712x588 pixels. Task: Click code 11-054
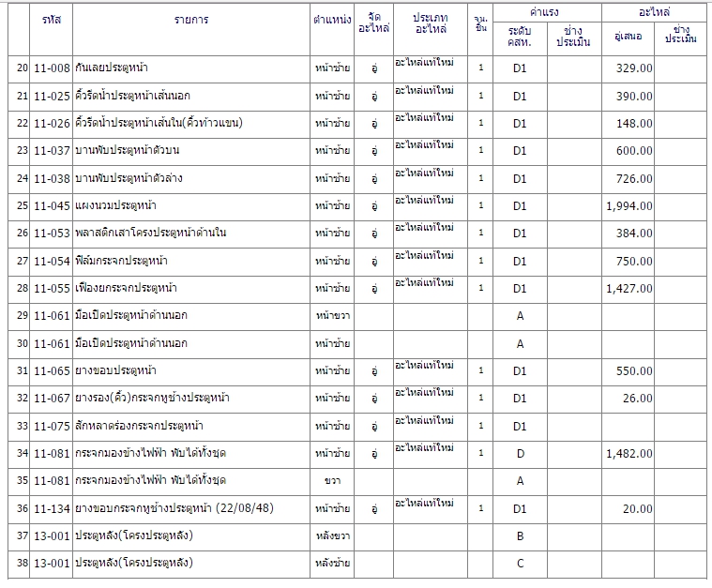(x=52, y=262)
